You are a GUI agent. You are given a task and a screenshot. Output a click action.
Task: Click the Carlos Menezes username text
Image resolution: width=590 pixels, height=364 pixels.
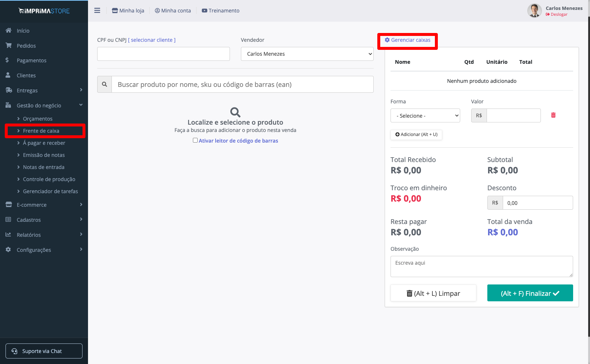click(x=564, y=8)
